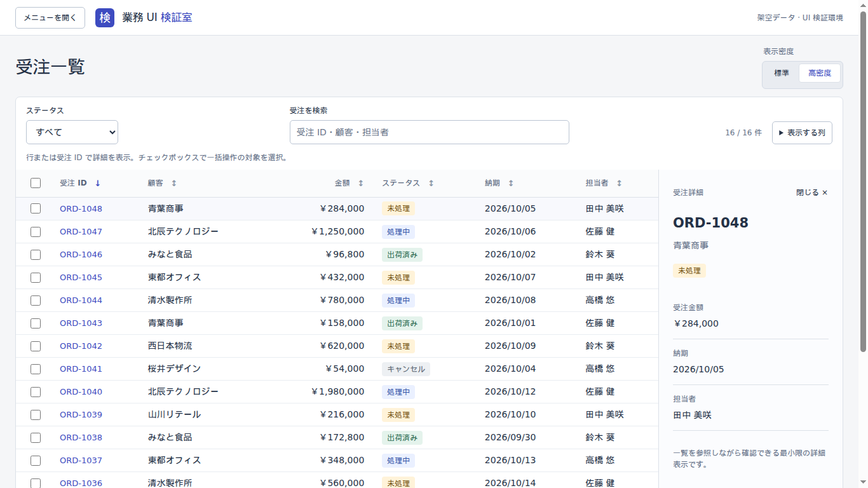Select the 高密度 density option
This screenshot has width=868, height=488.
[x=820, y=73]
